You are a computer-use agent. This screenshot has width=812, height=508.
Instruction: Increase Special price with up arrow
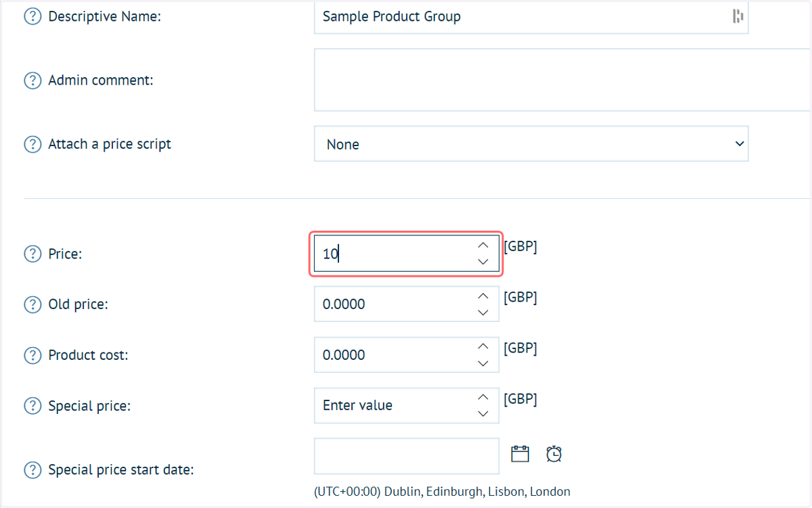[483, 397]
